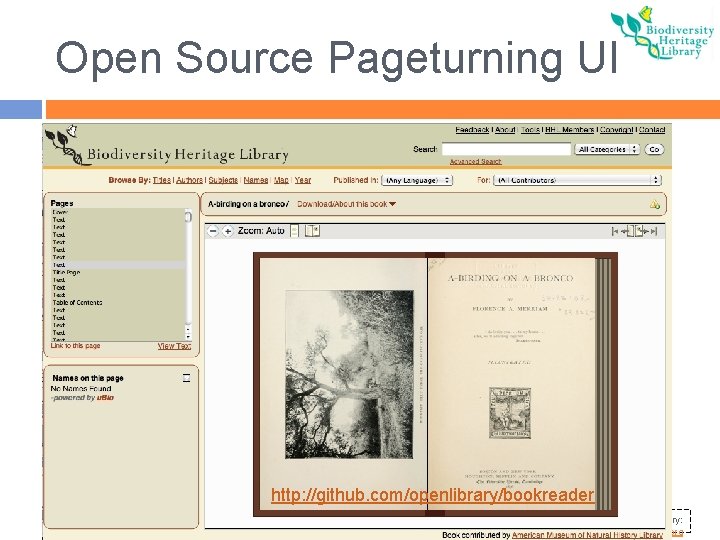
Task: Open the All Categories dropdown
Action: point(607,149)
